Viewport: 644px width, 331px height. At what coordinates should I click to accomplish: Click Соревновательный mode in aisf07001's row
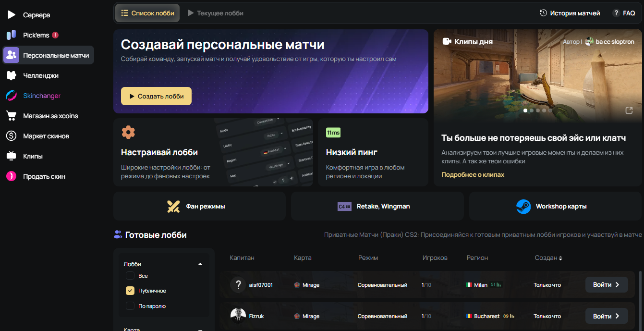click(382, 285)
